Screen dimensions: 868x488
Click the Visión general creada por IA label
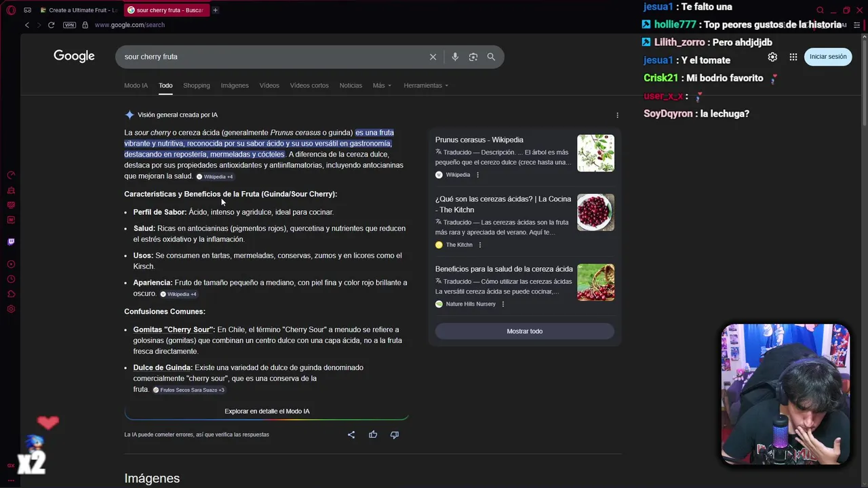178,115
